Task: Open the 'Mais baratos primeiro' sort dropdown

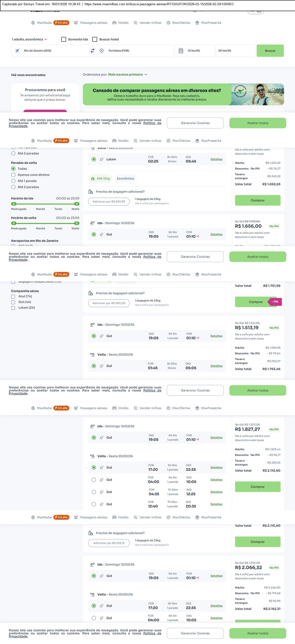Action: (127, 74)
